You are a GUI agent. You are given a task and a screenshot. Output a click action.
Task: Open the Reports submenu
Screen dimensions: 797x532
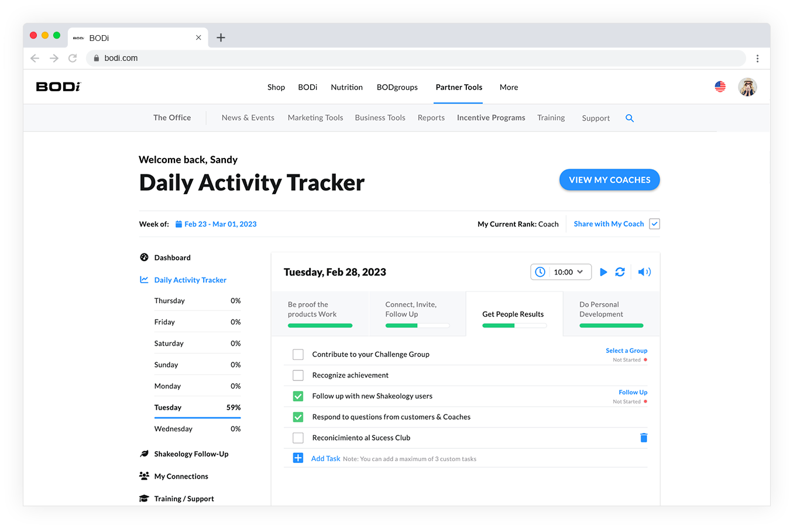click(431, 118)
